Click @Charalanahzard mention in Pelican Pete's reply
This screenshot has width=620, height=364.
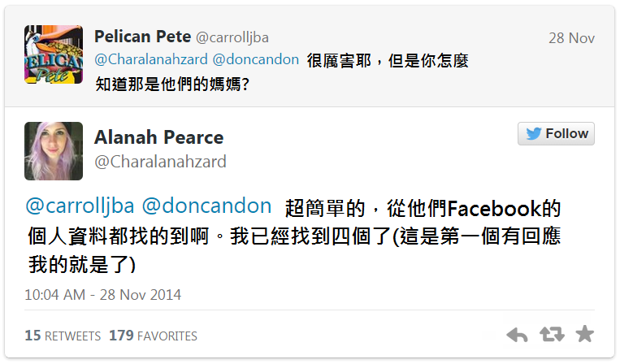[151, 60]
